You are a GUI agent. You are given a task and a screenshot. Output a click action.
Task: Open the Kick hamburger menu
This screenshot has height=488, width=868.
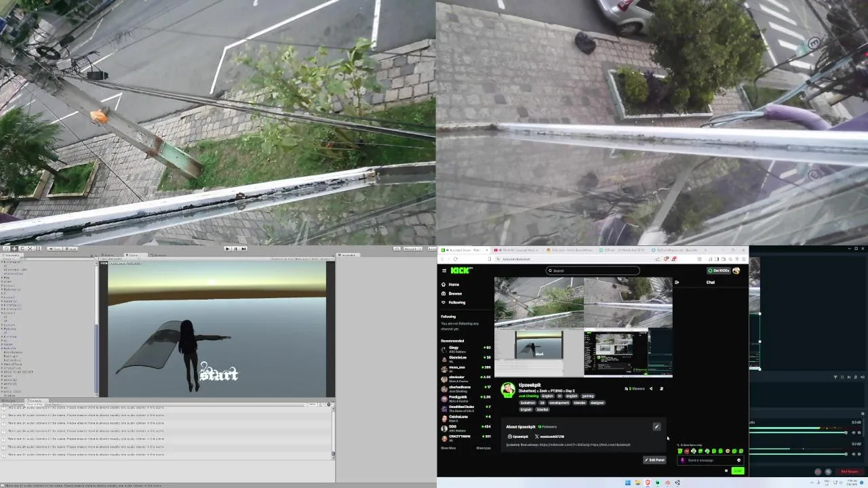[x=444, y=270]
